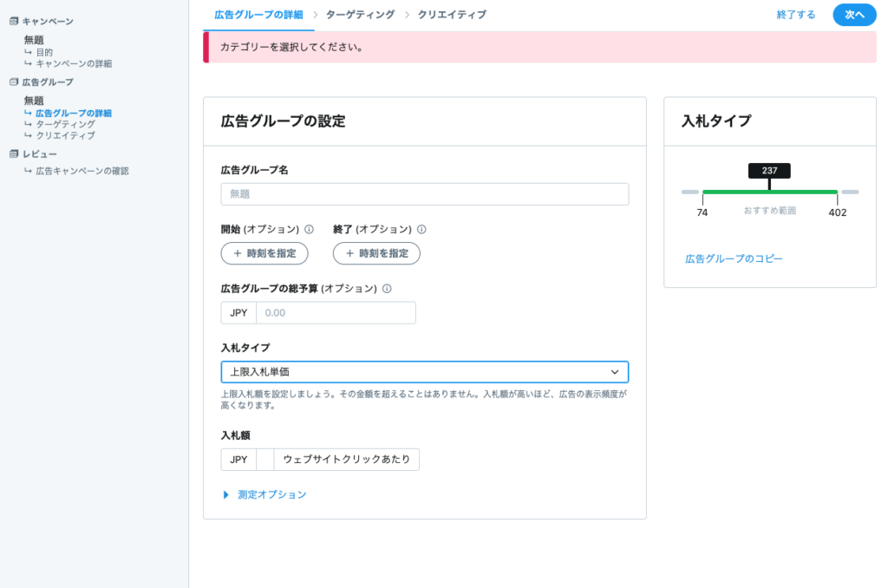Click the 終了 時刻を指定 button
This screenshot has height=588, width=888.
376,253
